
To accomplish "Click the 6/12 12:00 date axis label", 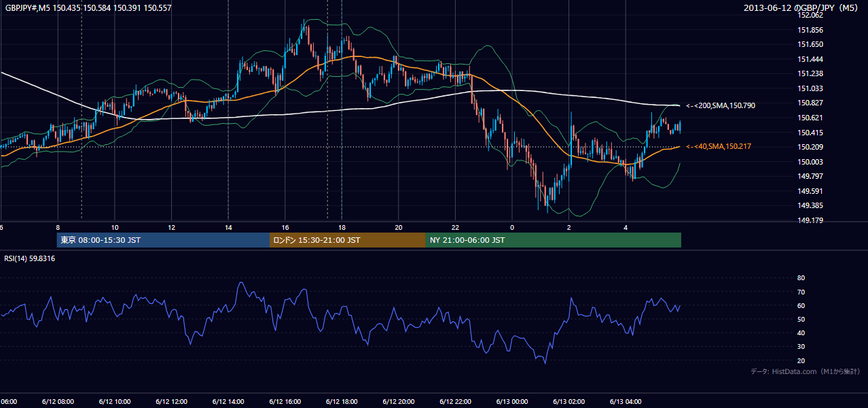I will (x=171, y=401).
